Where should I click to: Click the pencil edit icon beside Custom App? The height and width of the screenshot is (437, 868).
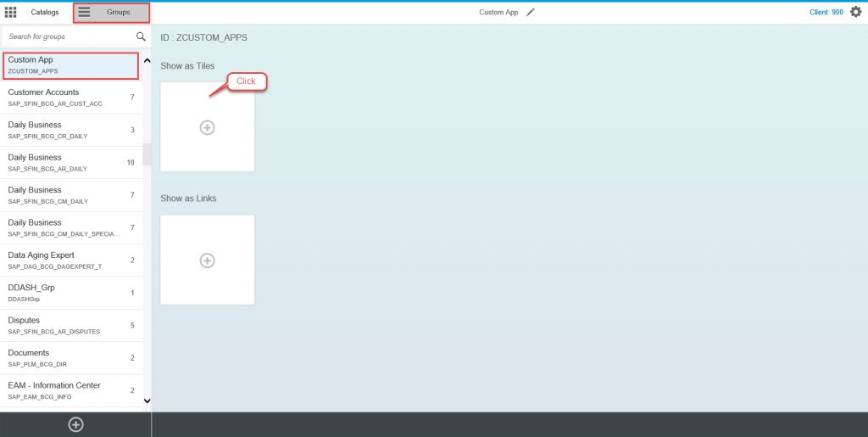click(531, 13)
